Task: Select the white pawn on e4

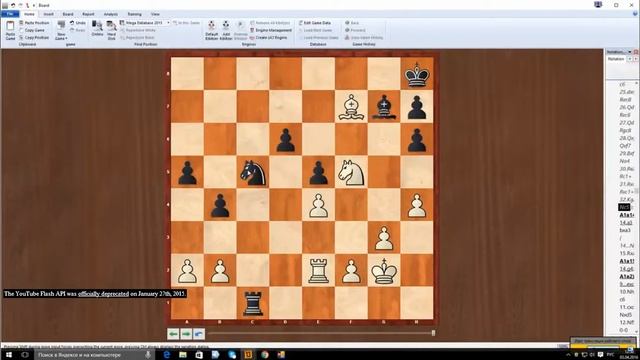Action: (x=318, y=205)
